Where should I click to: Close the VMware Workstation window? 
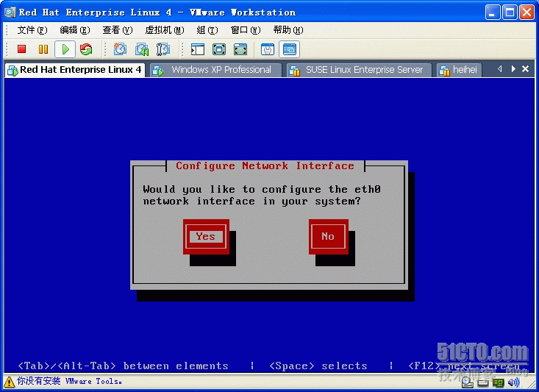coord(526,13)
